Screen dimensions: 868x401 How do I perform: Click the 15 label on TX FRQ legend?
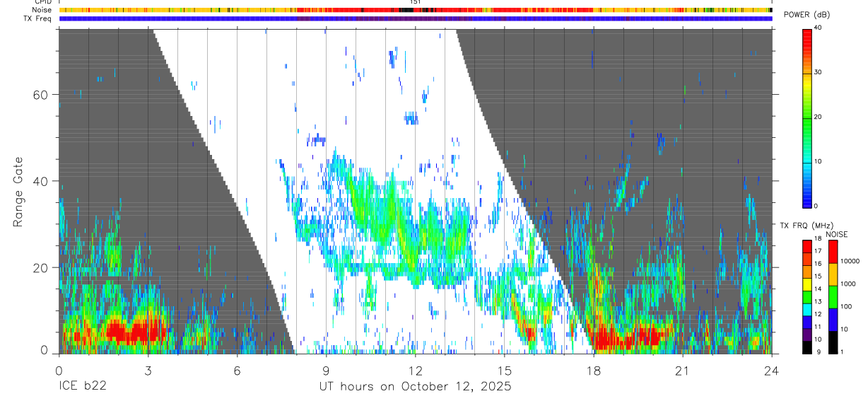click(818, 276)
